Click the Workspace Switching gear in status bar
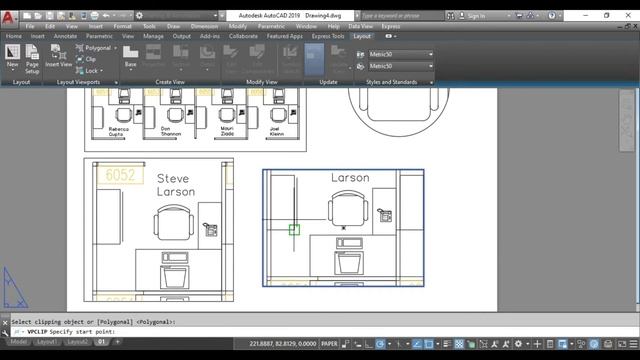The image size is (640, 360). (x=518, y=344)
